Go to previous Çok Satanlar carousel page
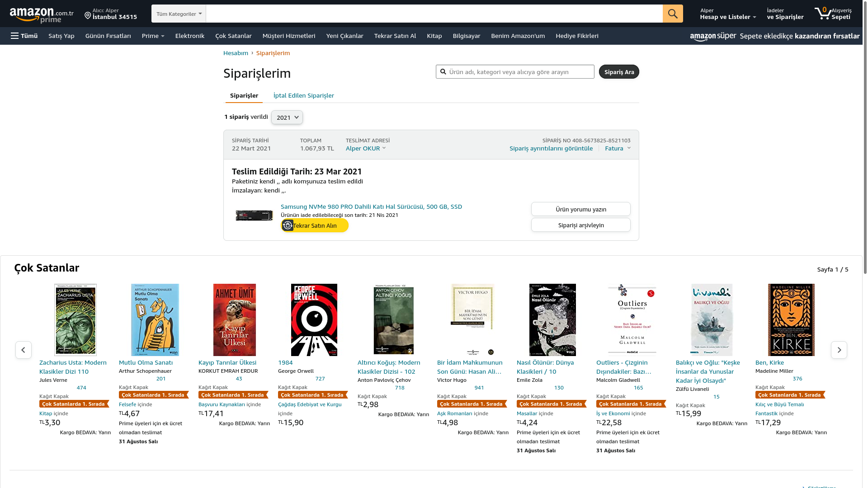Image resolution: width=868 pixels, height=488 pixels. (x=24, y=350)
